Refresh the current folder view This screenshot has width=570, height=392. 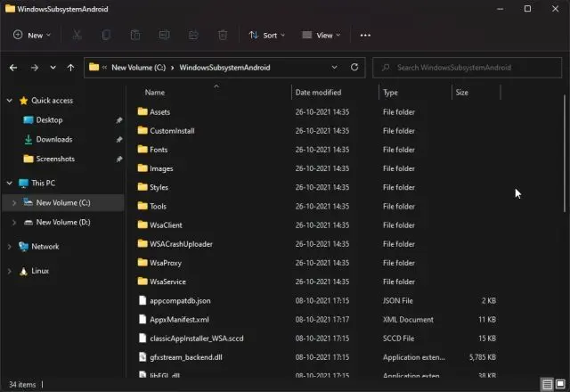click(x=354, y=67)
